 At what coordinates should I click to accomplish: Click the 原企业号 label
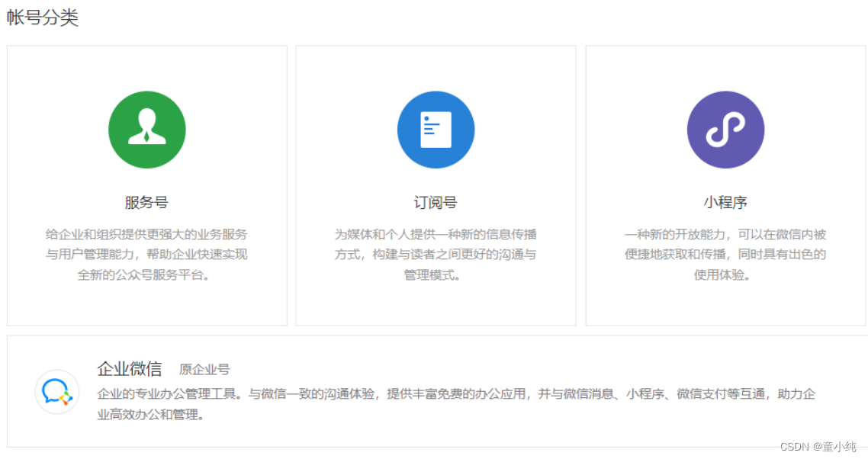coord(204,369)
